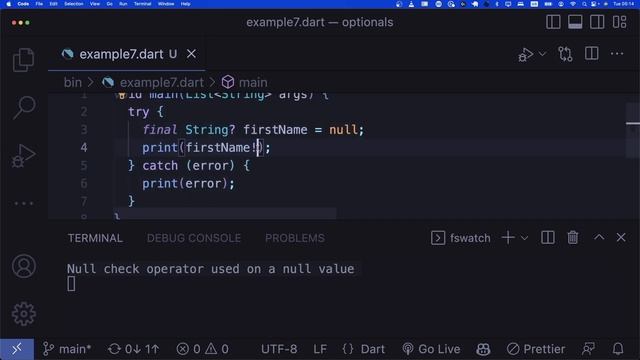
Task: Maximize the panel with the up chevron
Action: (x=599, y=237)
